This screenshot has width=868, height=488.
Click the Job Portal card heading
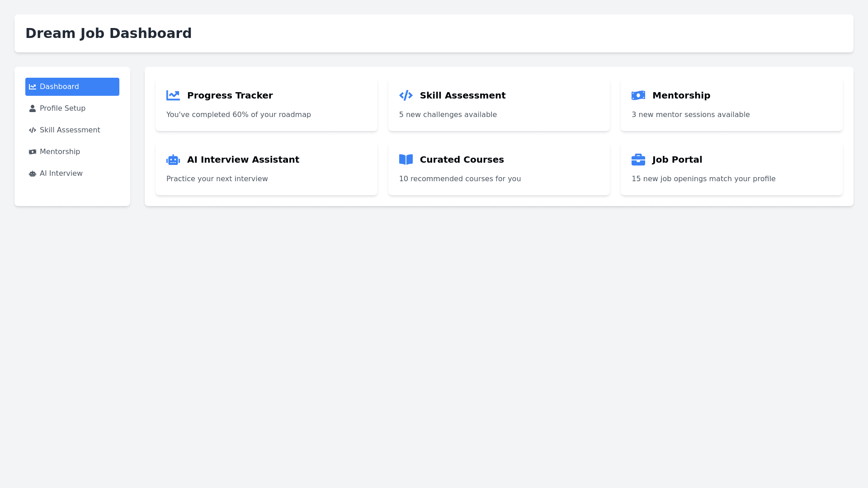click(x=677, y=160)
